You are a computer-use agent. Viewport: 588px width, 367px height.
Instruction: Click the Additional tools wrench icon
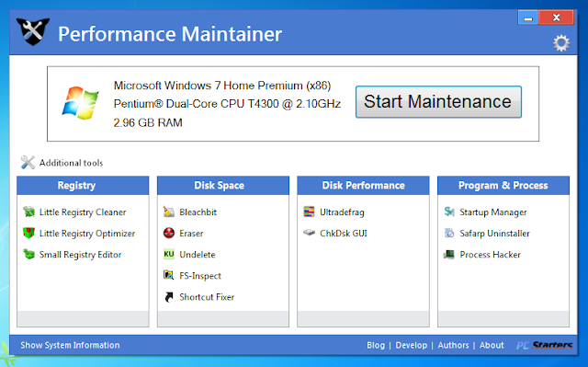28,163
